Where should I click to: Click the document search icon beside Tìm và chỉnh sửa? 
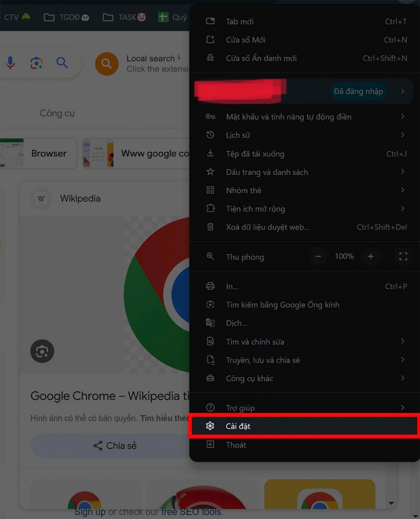pyautogui.click(x=210, y=341)
